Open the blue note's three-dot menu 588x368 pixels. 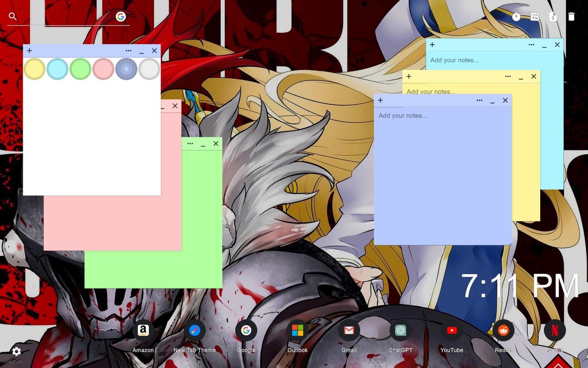click(480, 100)
